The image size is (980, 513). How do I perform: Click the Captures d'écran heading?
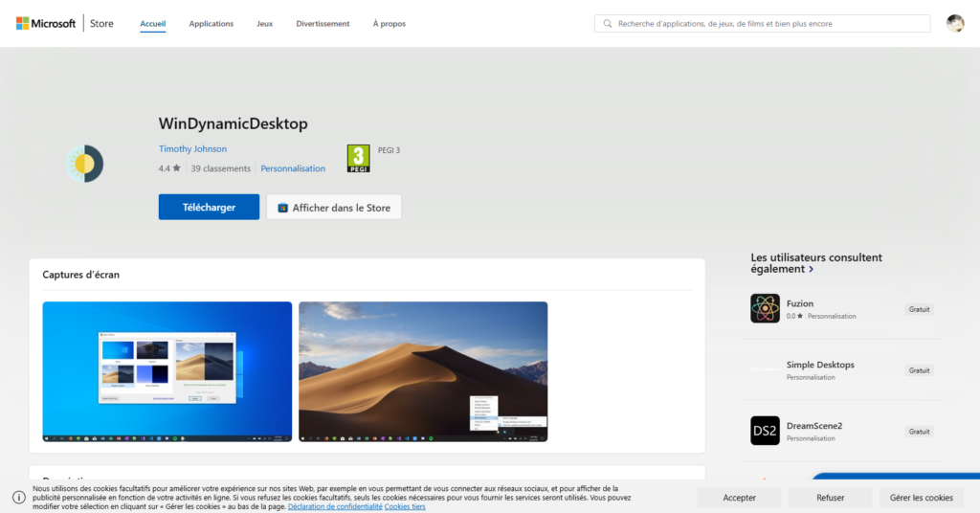click(x=80, y=275)
